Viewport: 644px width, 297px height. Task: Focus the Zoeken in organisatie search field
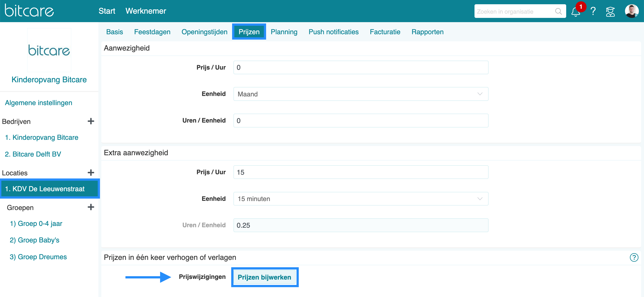[520, 11]
